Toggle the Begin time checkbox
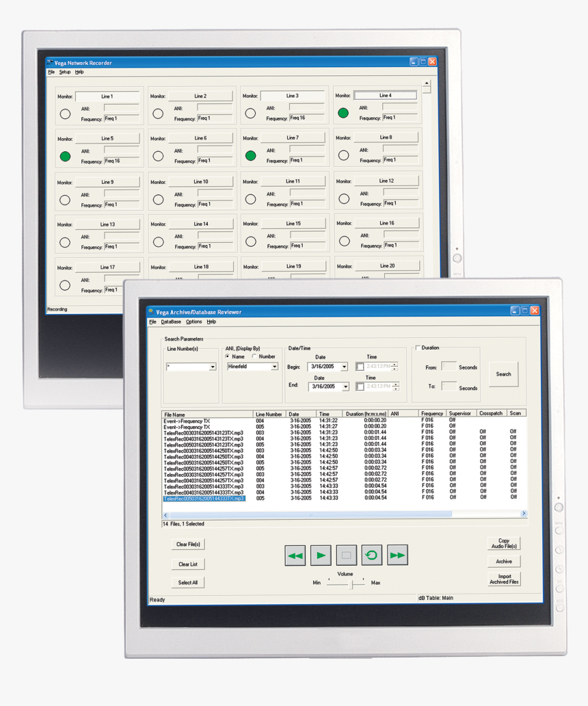Viewport: 588px width, 706px height. pos(360,367)
